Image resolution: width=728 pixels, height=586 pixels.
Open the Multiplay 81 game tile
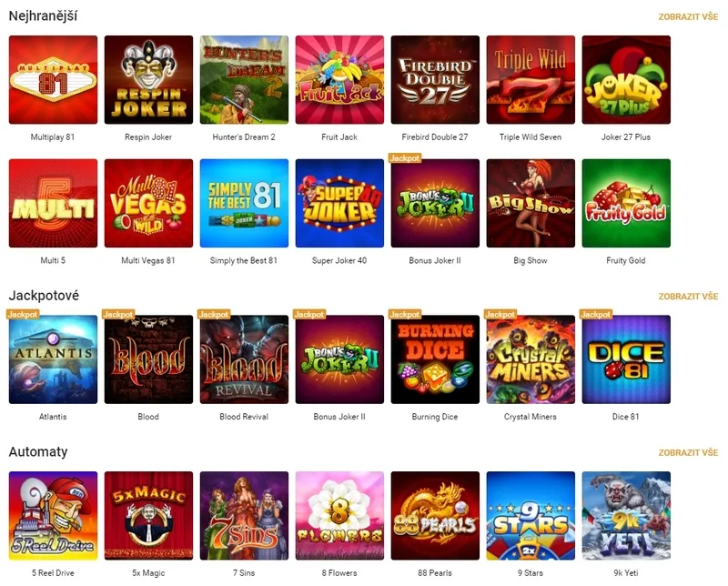[53, 80]
